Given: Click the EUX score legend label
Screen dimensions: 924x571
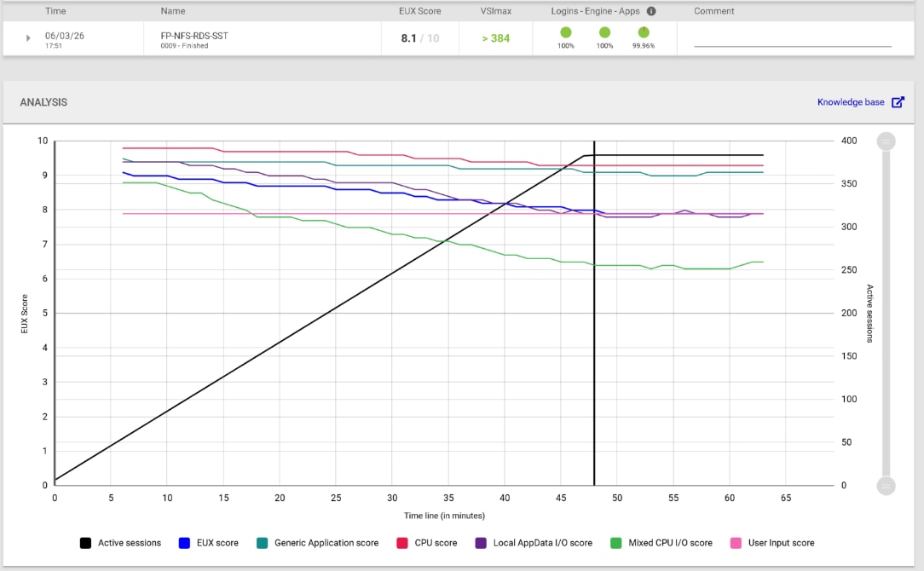Looking at the screenshot, I should (217, 543).
